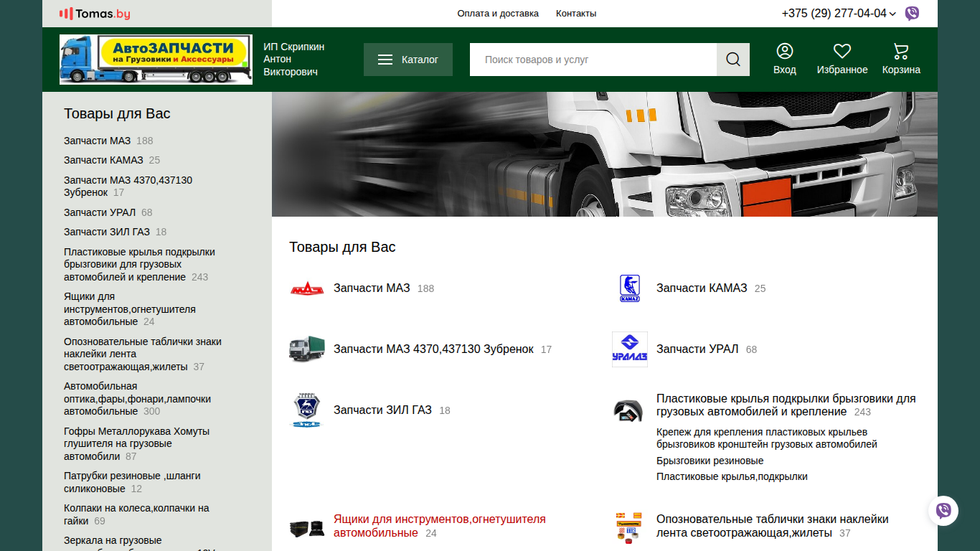Click the identification signs category icon
Image resolution: width=980 pixels, height=551 pixels.
[628, 527]
